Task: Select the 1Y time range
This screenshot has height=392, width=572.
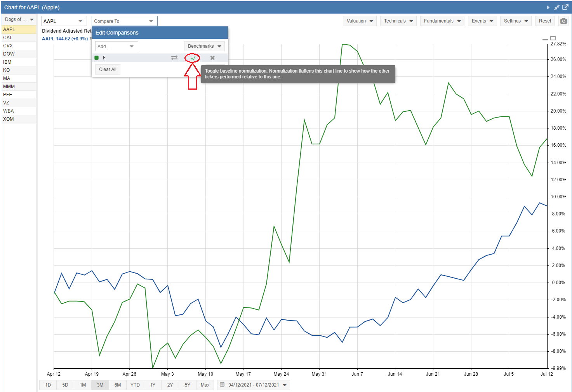Action: [153, 385]
